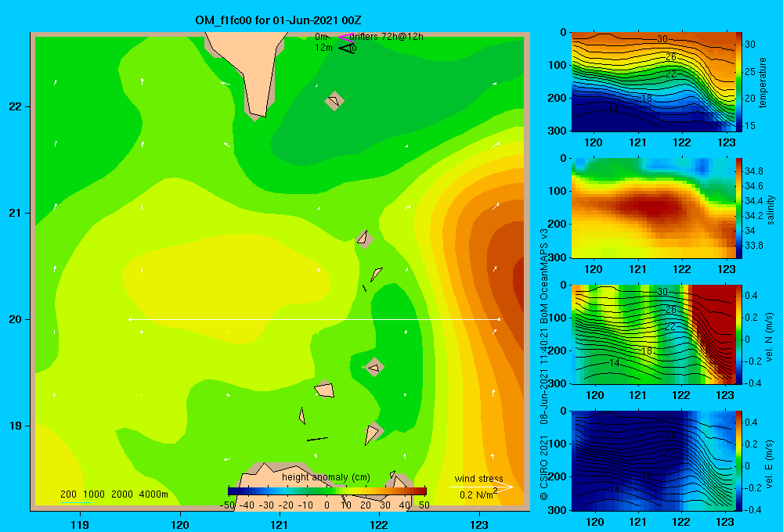
Task: Click the left endpoint of the white transect line
Action: click(130, 319)
